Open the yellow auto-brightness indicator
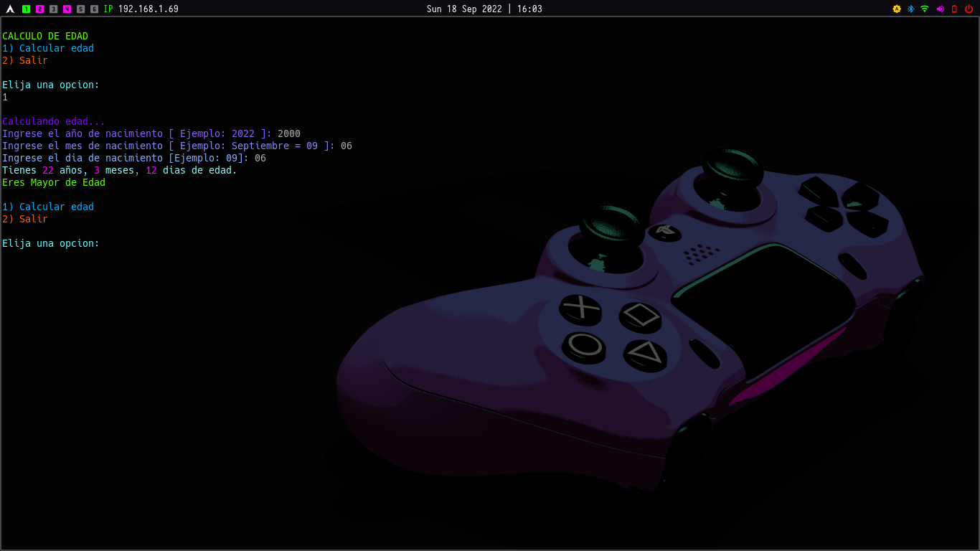Screen dimensions: 980x551 897,9
